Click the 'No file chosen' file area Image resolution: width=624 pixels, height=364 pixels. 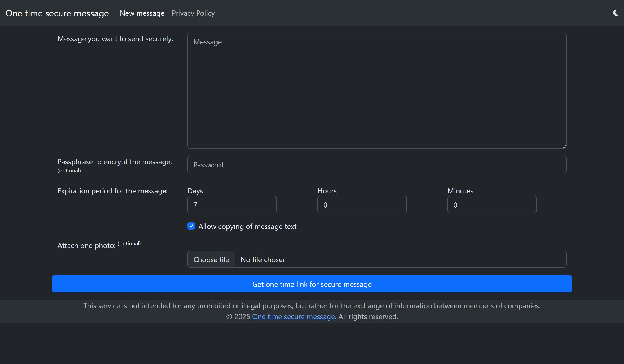tap(400, 260)
